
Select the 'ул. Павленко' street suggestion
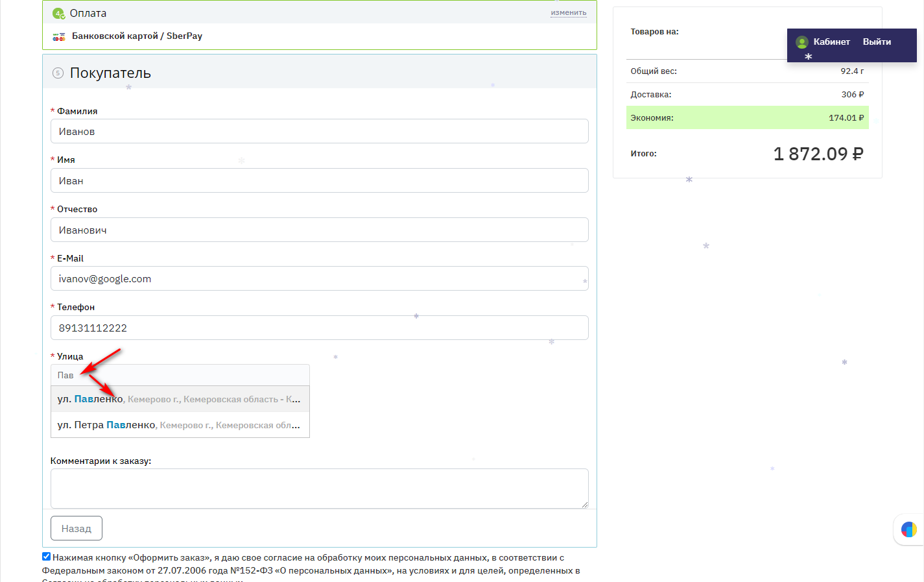180,399
